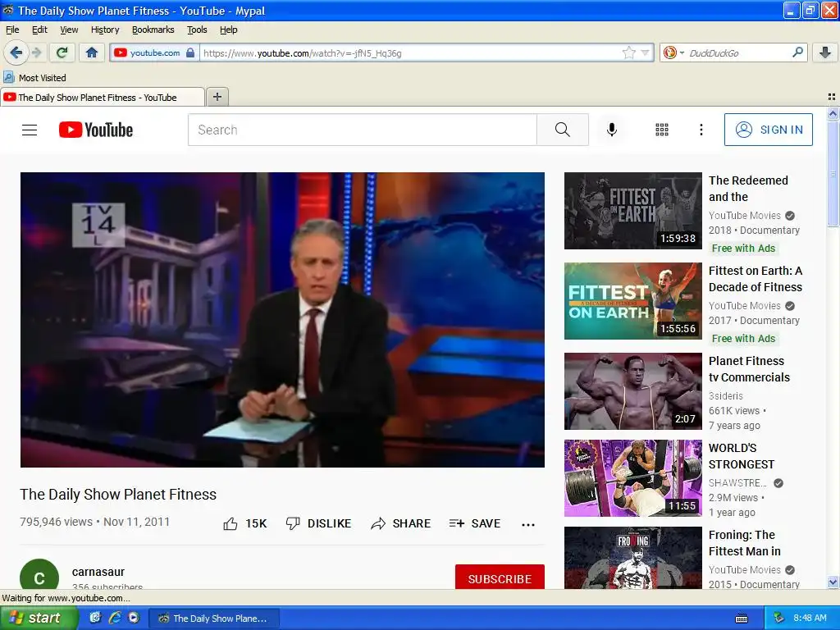The width and height of the screenshot is (840, 630).
Task: Open the carnasaur channel name link
Action: (98, 572)
